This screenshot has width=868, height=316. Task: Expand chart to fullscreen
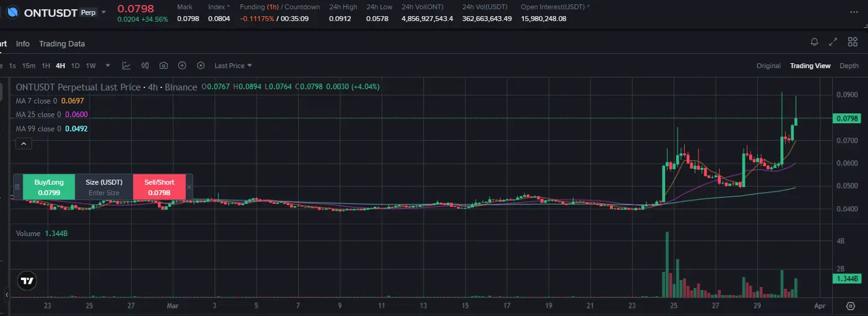pyautogui.click(x=833, y=42)
